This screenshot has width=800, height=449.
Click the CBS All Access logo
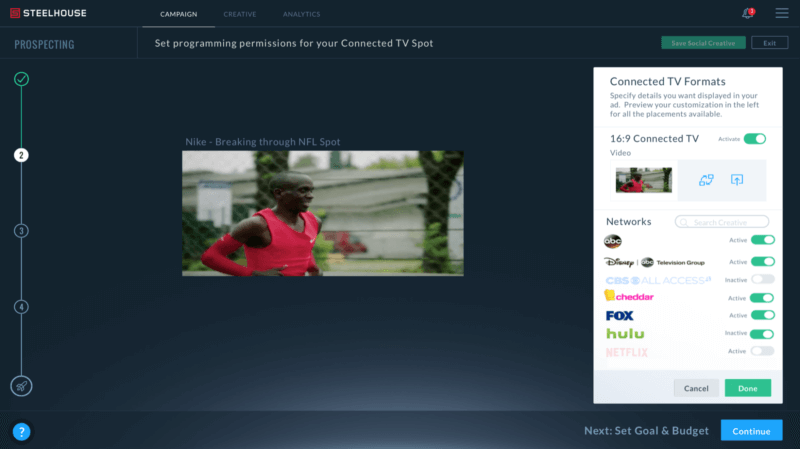pos(658,280)
